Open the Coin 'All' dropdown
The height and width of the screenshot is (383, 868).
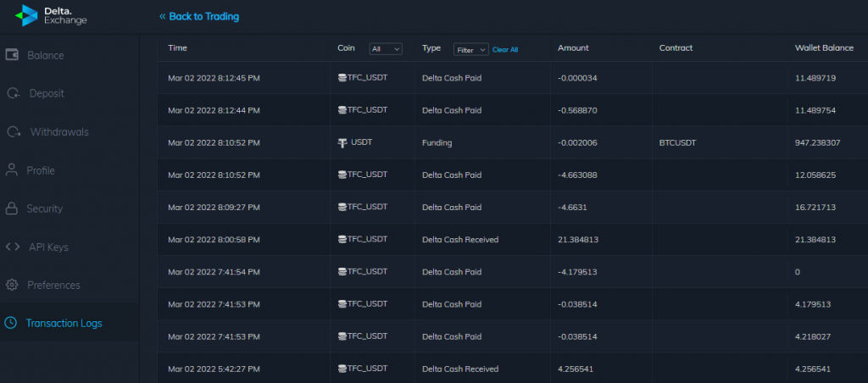click(386, 49)
